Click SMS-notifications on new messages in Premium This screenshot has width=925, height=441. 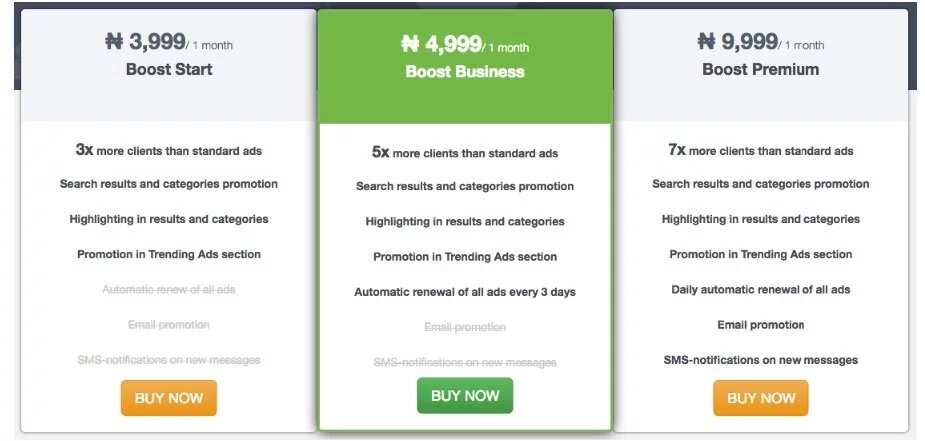pos(760,360)
